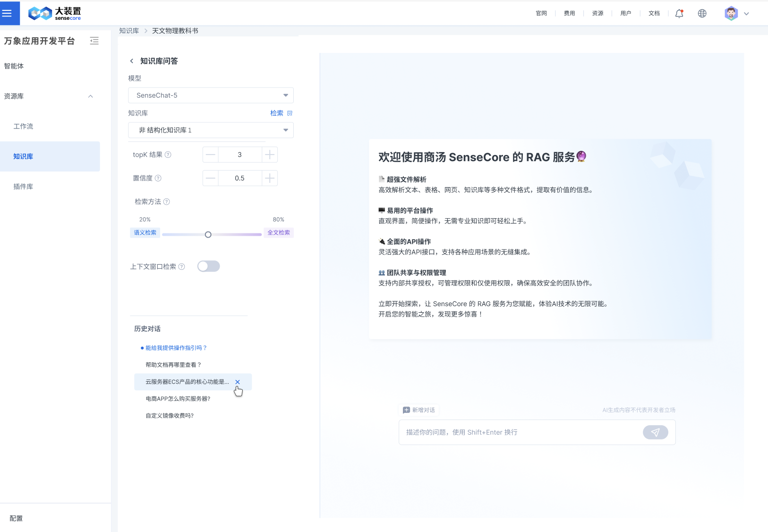This screenshot has height=532, width=768.
Task: Go back using the arrow beside 知识库问答
Action: click(132, 61)
